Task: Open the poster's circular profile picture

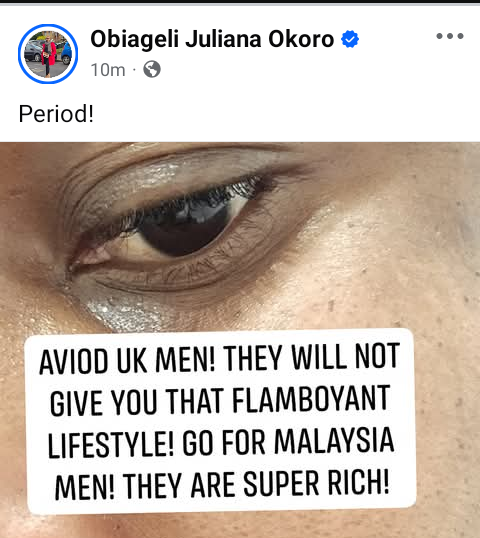Action: click(48, 54)
